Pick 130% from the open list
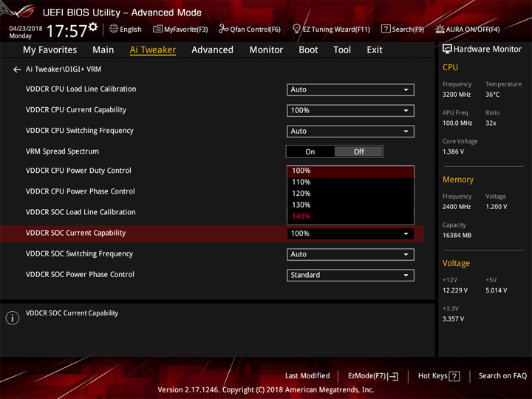The width and height of the screenshot is (532, 399). point(350,205)
